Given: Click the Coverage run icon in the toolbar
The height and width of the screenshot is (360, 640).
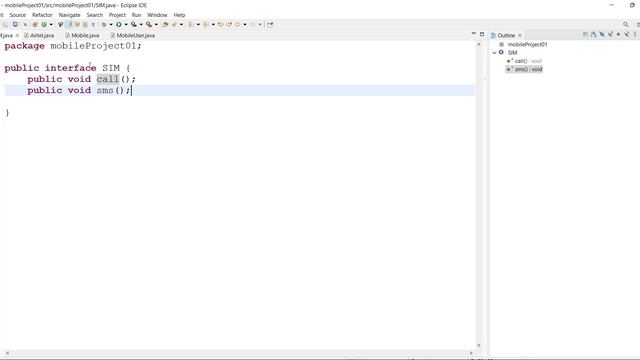Looking at the screenshot, I should (133, 24).
